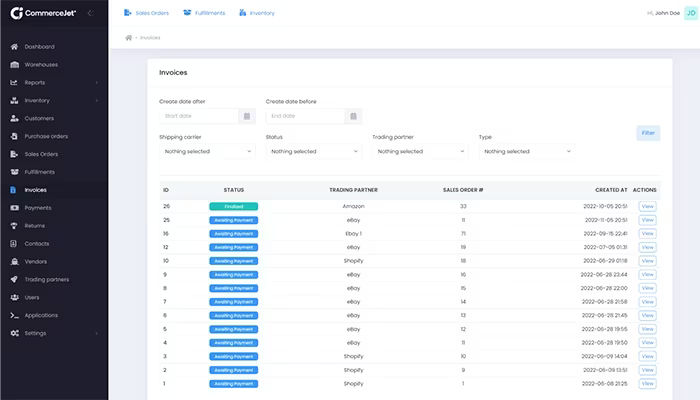
Task: View invoice 25
Action: (647, 220)
